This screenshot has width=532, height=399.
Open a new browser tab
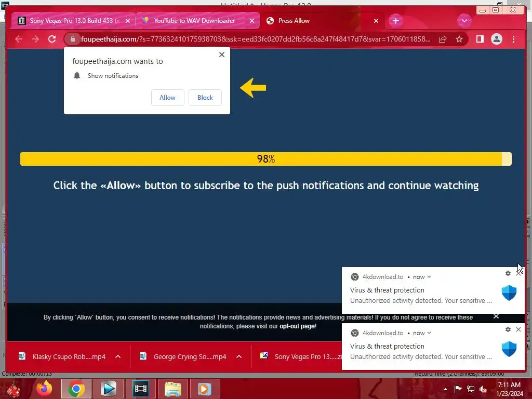[x=395, y=21]
